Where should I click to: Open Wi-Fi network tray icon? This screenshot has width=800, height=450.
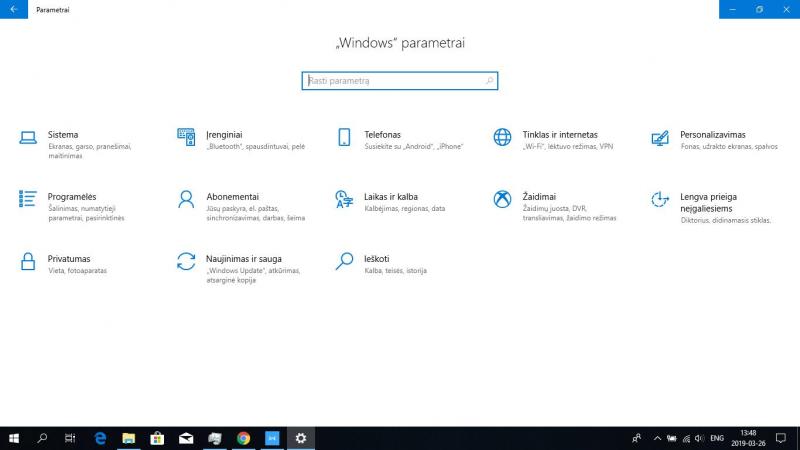coord(686,438)
